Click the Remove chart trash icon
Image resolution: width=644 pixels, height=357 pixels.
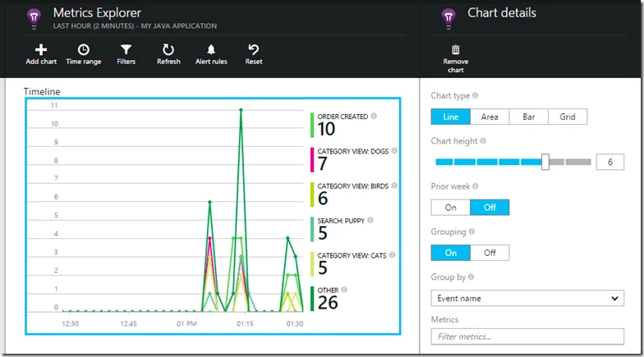456,51
